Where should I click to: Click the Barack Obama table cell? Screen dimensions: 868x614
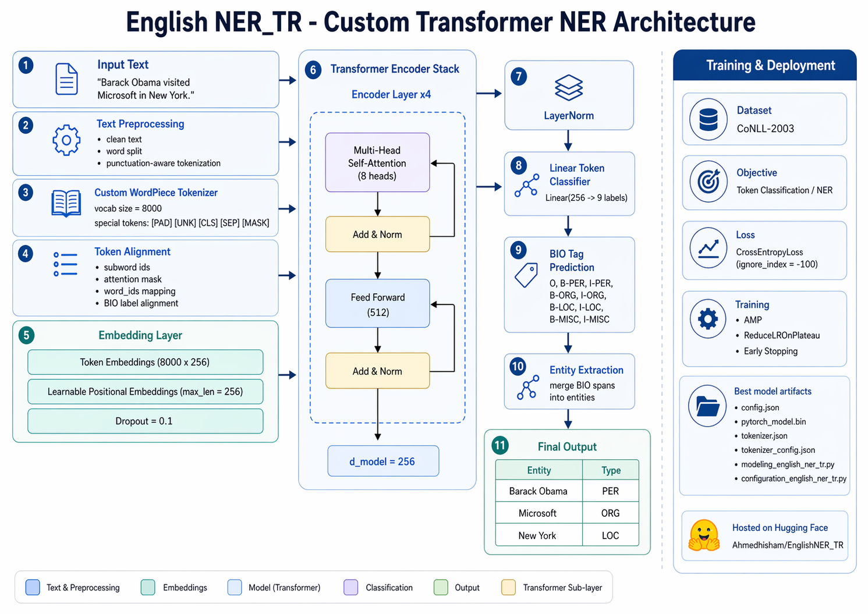coord(538,491)
